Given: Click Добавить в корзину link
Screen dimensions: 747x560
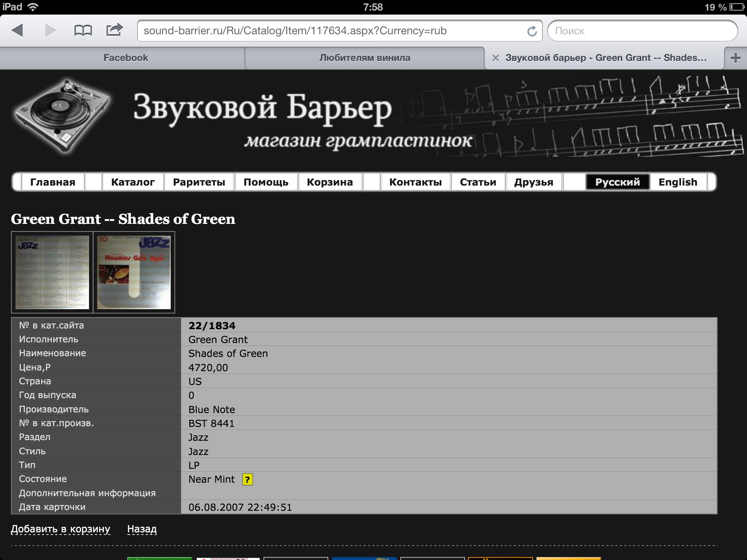Looking at the screenshot, I should pyautogui.click(x=61, y=529).
